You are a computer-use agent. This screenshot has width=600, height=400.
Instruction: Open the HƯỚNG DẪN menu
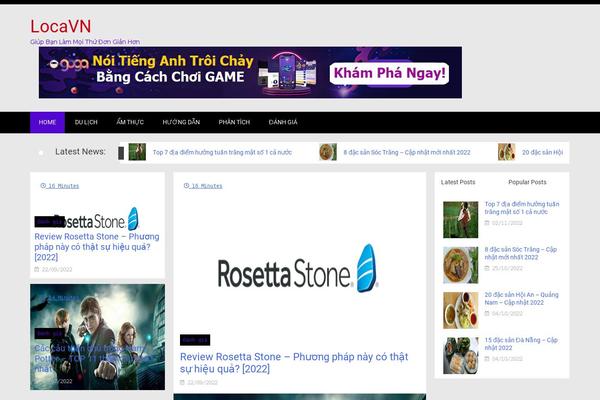[x=181, y=122]
